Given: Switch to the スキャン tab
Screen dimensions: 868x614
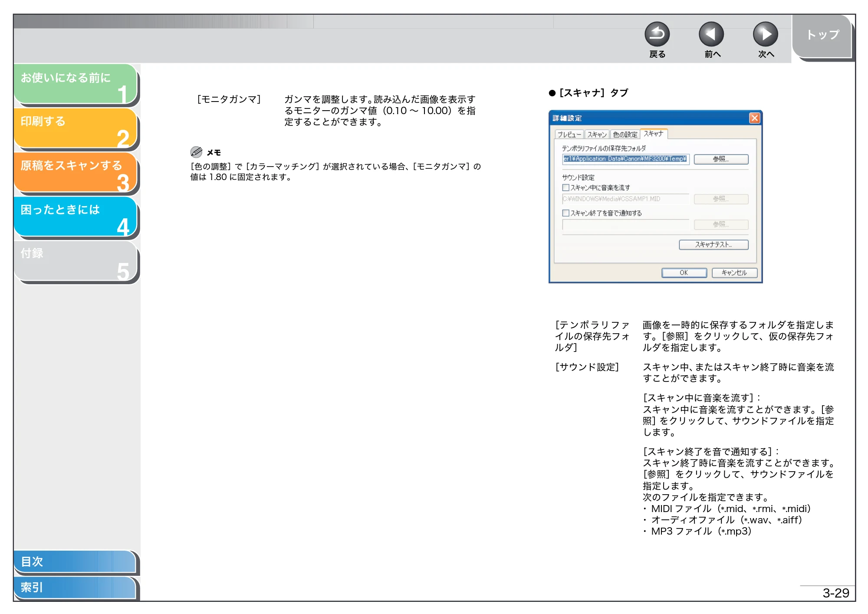Looking at the screenshot, I should coord(597,135).
